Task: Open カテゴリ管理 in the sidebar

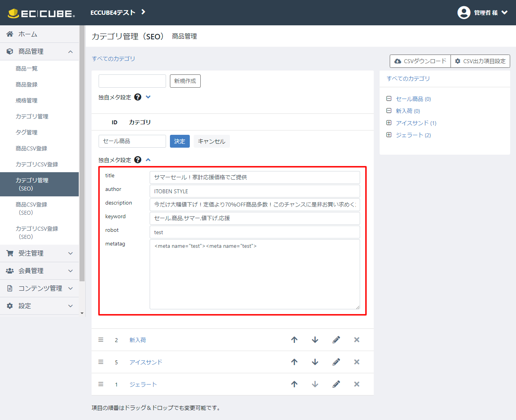Action: pyautogui.click(x=32, y=116)
